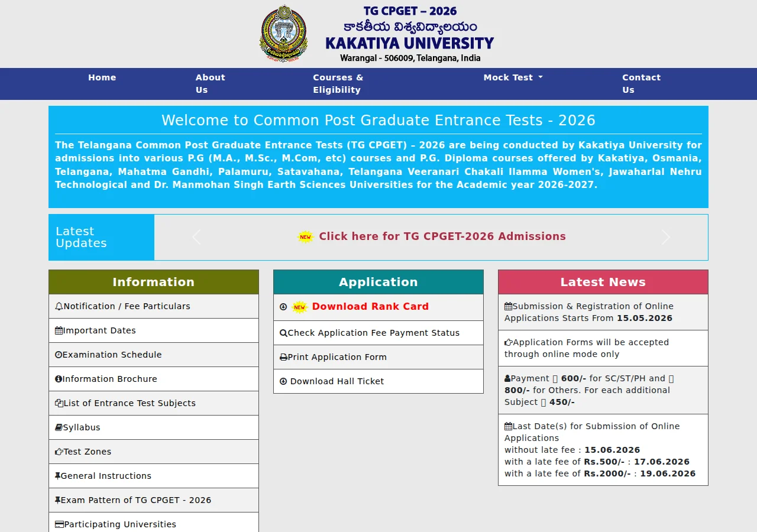Open Courses & Eligibility in the navigation bar
757x532 pixels.
pyautogui.click(x=338, y=84)
